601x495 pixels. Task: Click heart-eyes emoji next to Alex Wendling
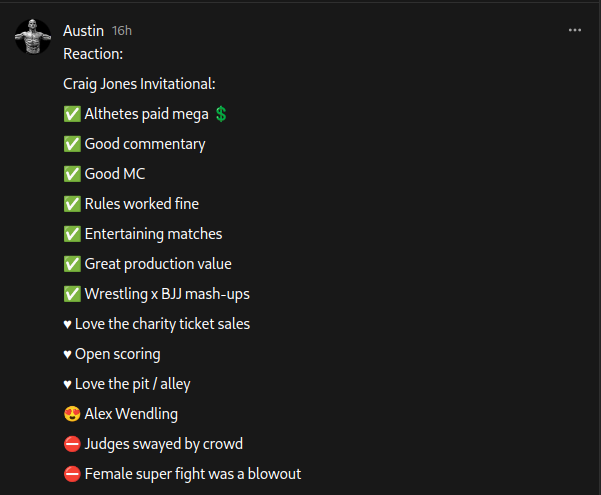point(72,414)
